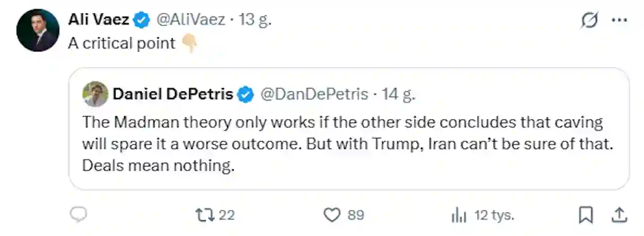Click the share upload icon

[x=619, y=215]
